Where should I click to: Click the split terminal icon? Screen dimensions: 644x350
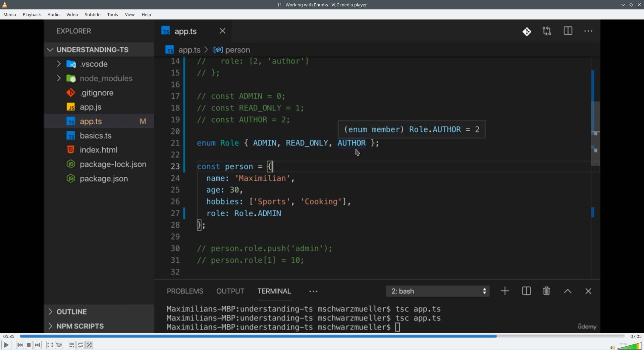pyautogui.click(x=527, y=291)
